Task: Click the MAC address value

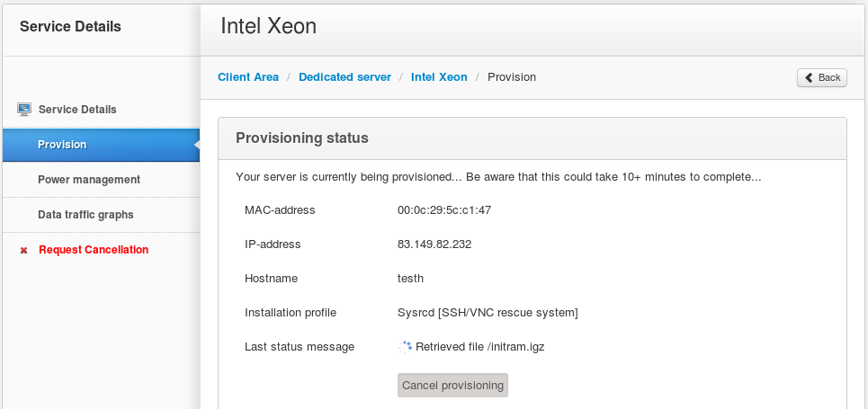Action: 444,210
